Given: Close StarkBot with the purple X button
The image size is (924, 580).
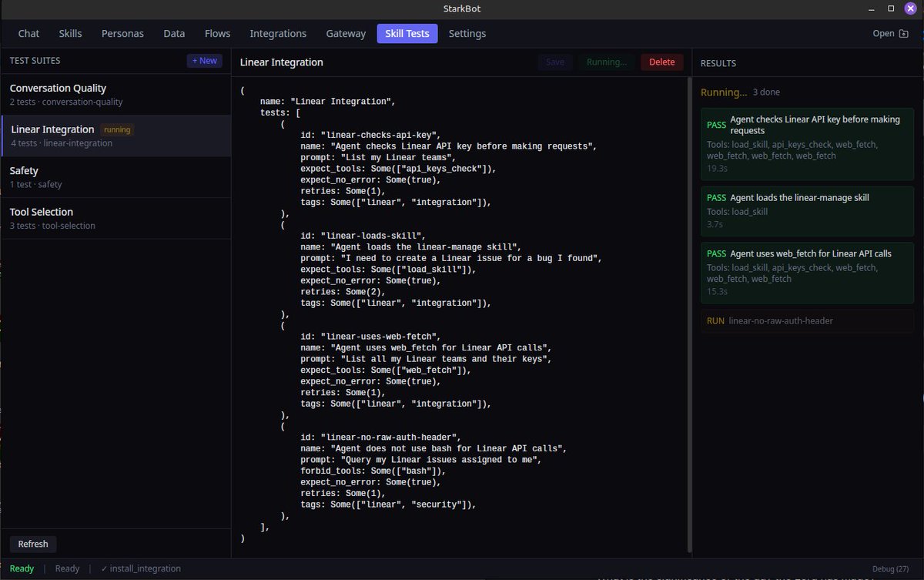Looking at the screenshot, I should tap(910, 8).
